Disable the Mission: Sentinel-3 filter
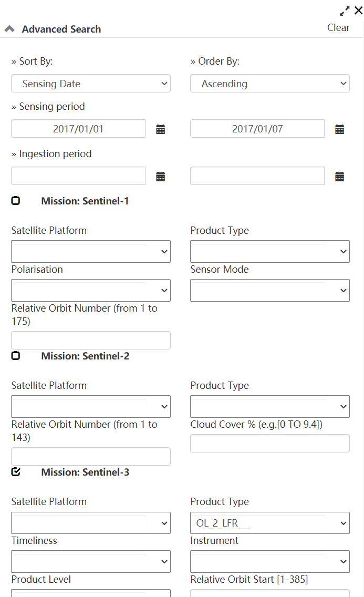Viewport: 364px width, 597px height. coord(15,471)
